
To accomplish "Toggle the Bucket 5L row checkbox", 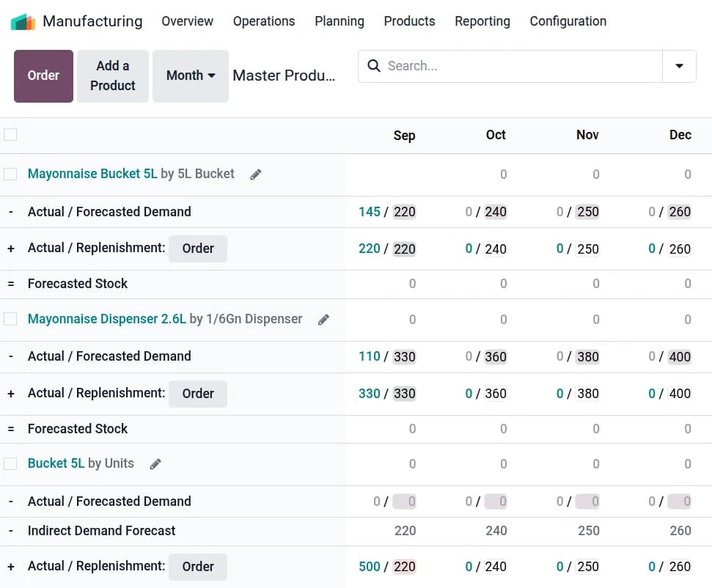I will click(x=10, y=463).
